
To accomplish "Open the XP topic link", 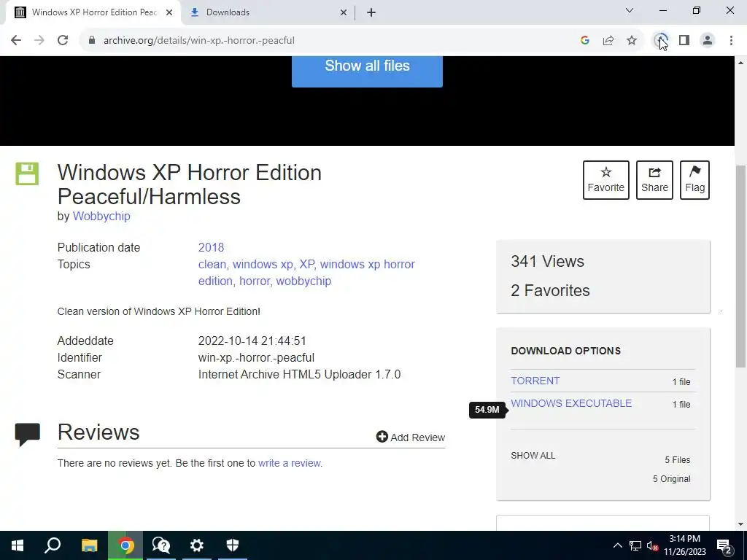I will tap(306, 264).
